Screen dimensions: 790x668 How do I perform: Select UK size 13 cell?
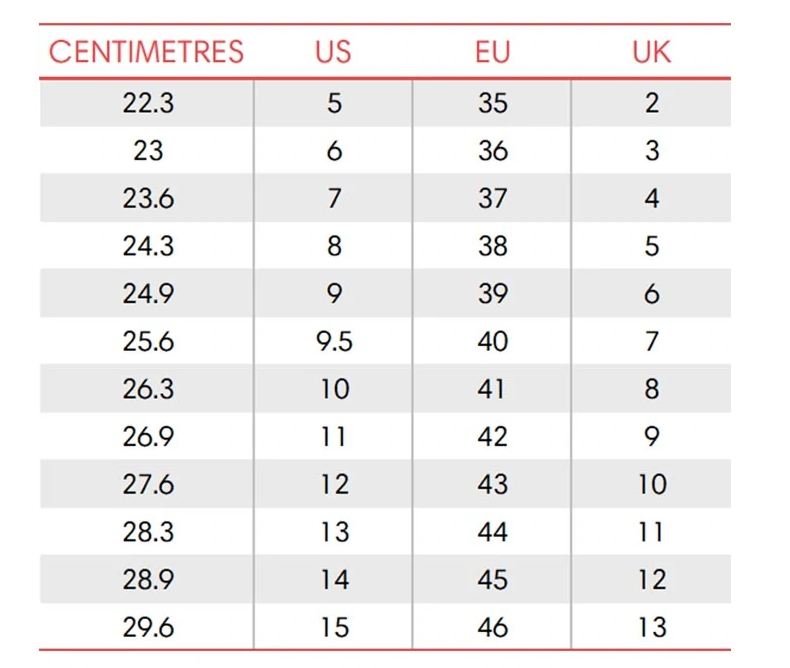(651, 627)
